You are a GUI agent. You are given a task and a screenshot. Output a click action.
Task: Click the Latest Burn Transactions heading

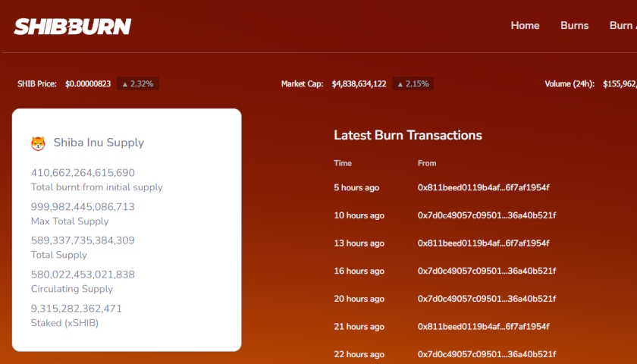tap(408, 135)
